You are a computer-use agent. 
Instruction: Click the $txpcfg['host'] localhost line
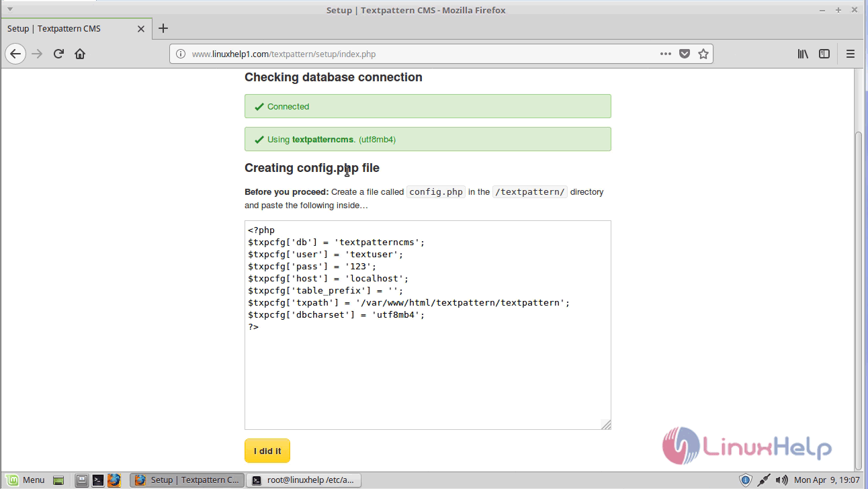tap(329, 278)
